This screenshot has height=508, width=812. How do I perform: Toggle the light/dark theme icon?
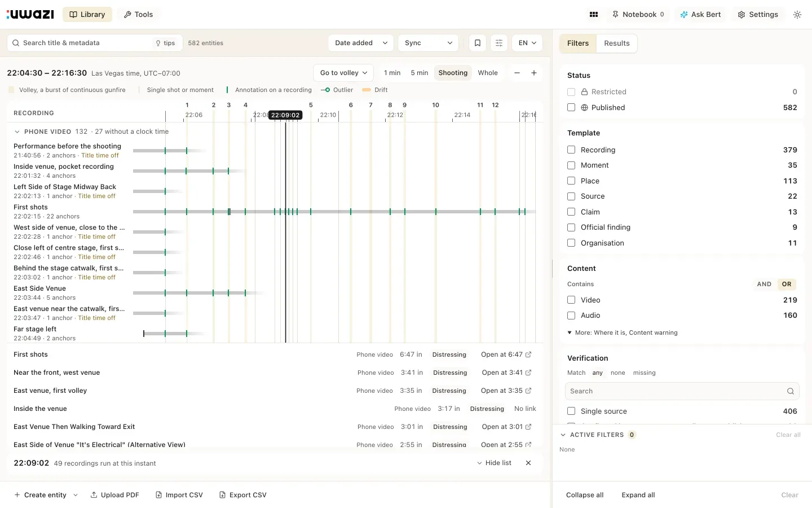tap(797, 15)
